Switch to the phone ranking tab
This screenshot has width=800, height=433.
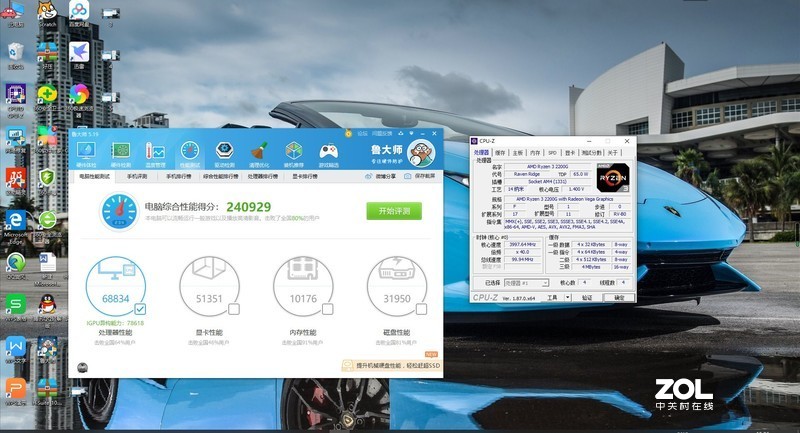tap(179, 176)
